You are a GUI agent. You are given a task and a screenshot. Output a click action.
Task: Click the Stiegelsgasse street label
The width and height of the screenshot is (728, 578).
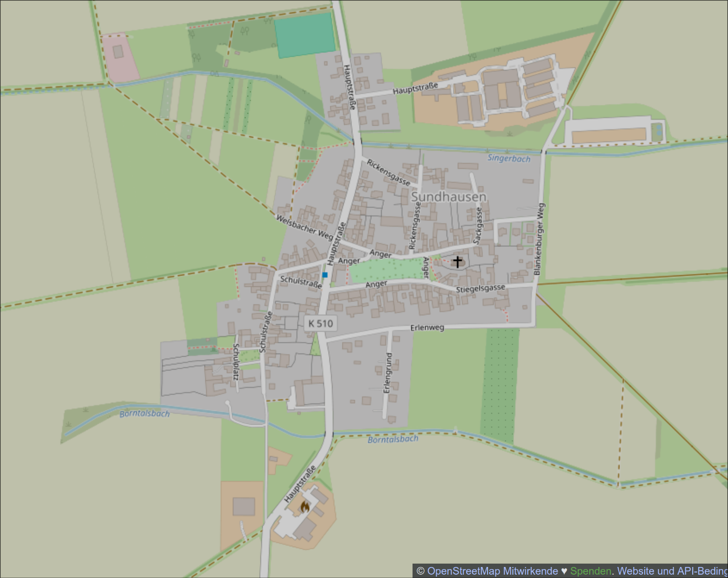(x=480, y=288)
